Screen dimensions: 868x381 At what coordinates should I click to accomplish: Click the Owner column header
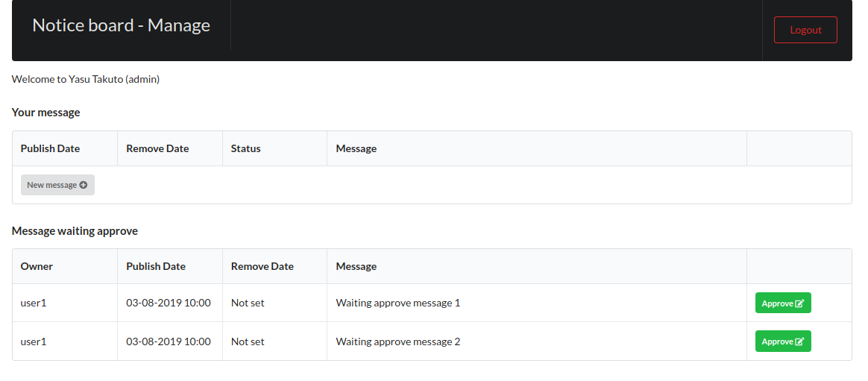pyautogui.click(x=37, y=266)
